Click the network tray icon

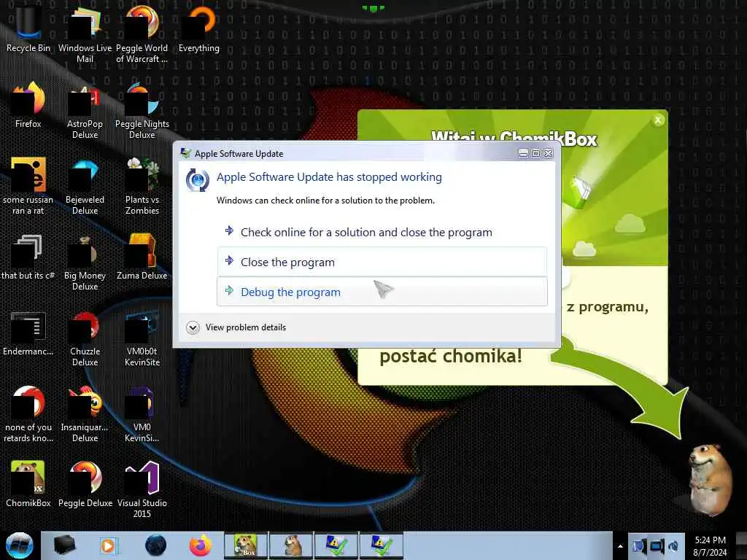point(657,546)
